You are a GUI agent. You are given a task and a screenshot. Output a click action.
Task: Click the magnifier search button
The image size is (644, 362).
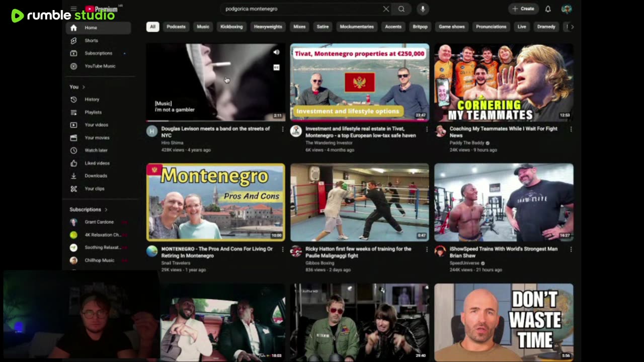[401, 9]
